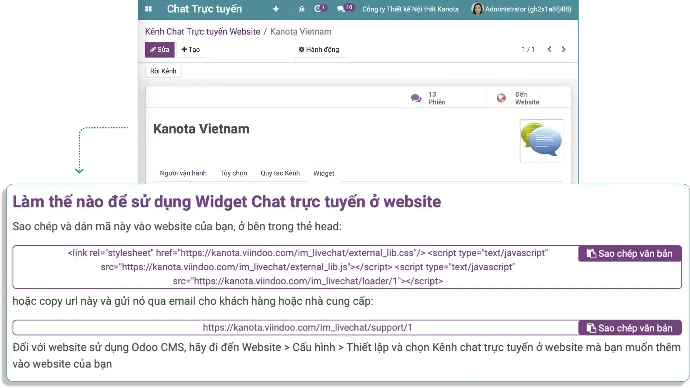
Task: Click the Chat Trực tuyến app title
Action: [204, 9]
